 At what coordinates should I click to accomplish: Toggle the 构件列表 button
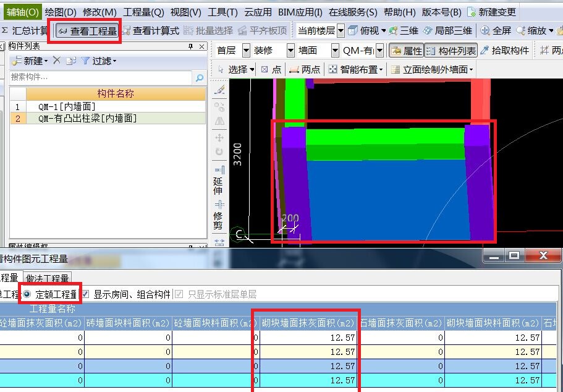[451, 51]
